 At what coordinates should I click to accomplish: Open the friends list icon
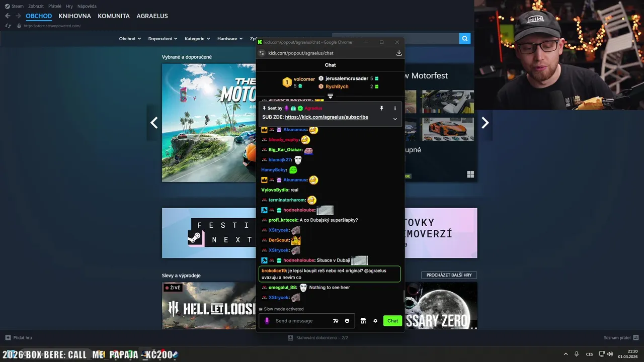coord(636,337)
